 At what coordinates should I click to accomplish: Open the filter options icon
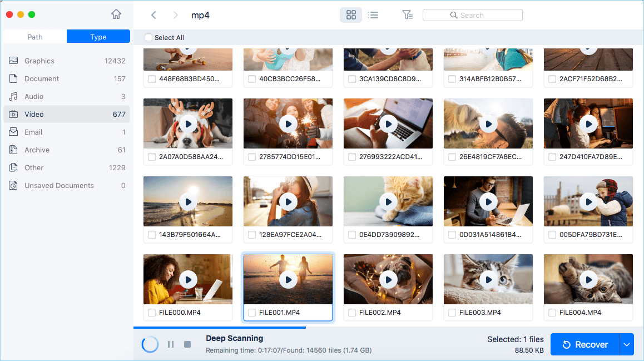coord(407,15)
